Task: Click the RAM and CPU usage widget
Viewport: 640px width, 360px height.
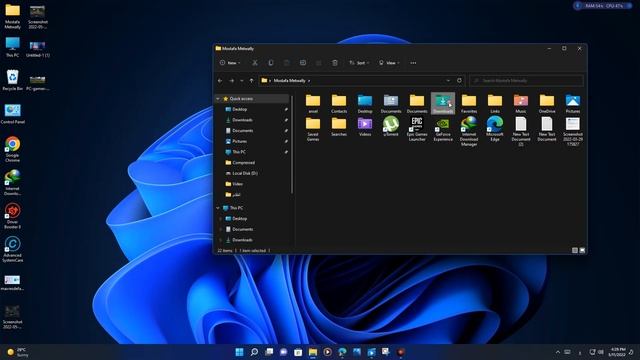Action: point(602,6)
